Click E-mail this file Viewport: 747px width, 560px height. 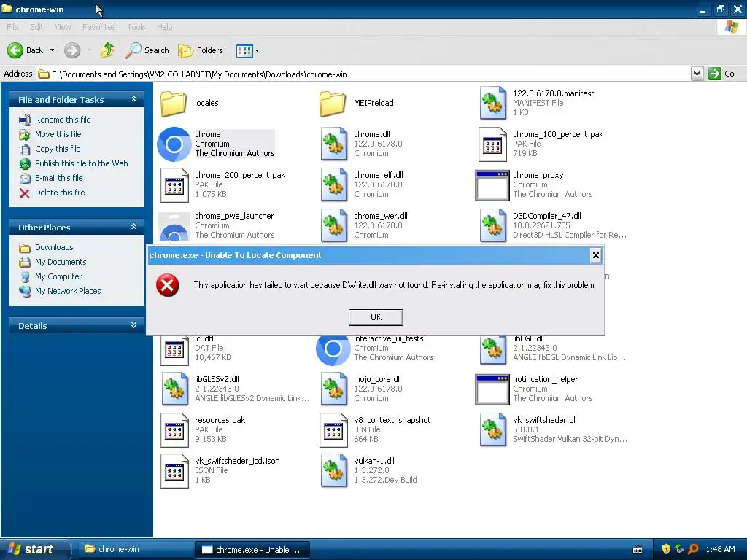click(58, 178)
